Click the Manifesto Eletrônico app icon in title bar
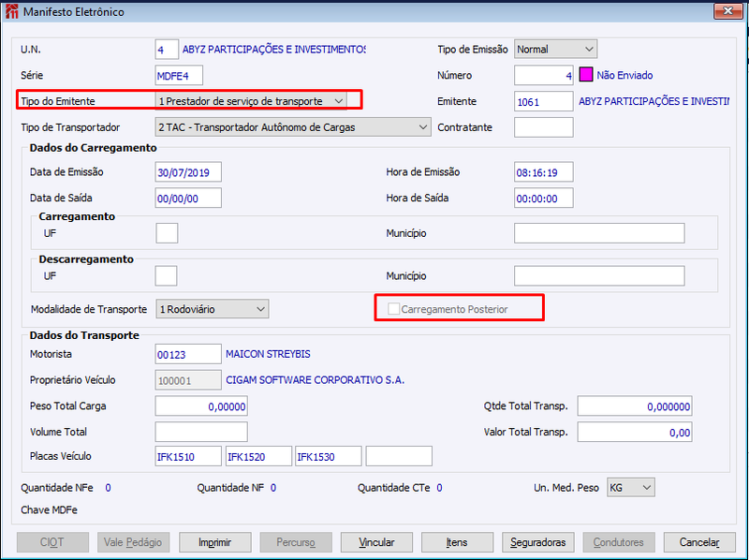The width and height of the screenshot is (749, 560). (x=11, y=11)
